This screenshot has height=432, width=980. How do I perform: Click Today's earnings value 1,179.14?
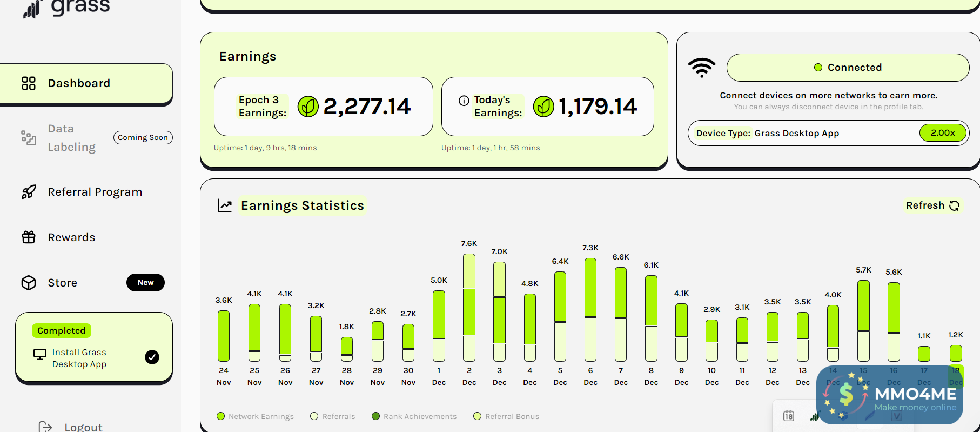click(598, 107)
